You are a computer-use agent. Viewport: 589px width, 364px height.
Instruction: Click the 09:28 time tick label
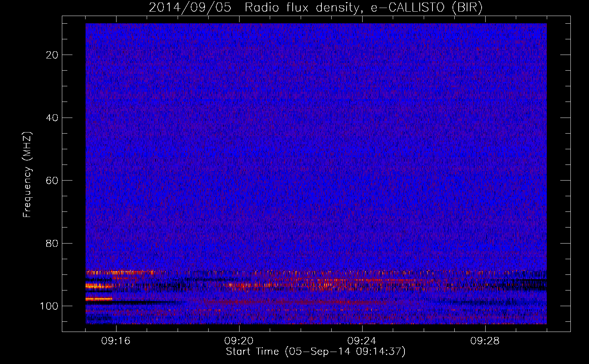coord(485,341)
